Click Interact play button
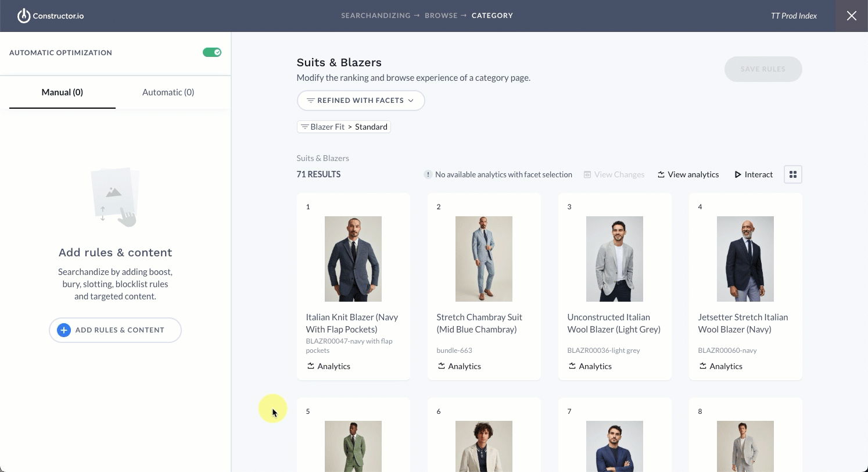868x472 pixels. [x=754, y=174]
